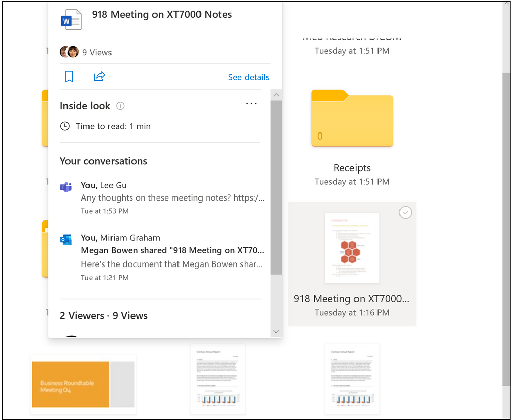The image size is (511, 420).
Task: Click the viewer avatars beside 9 Views
Action: [x=69, y=52]
